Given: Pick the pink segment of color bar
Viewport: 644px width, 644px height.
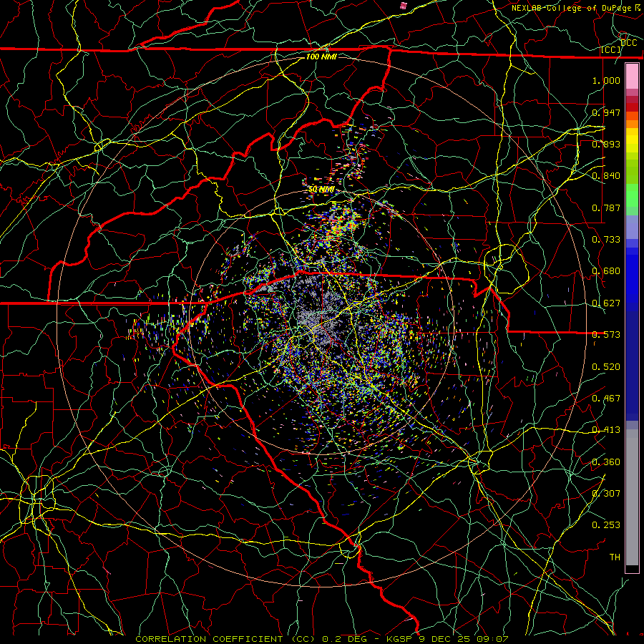Looking at the screenshot, I should (x=632, y=76).
